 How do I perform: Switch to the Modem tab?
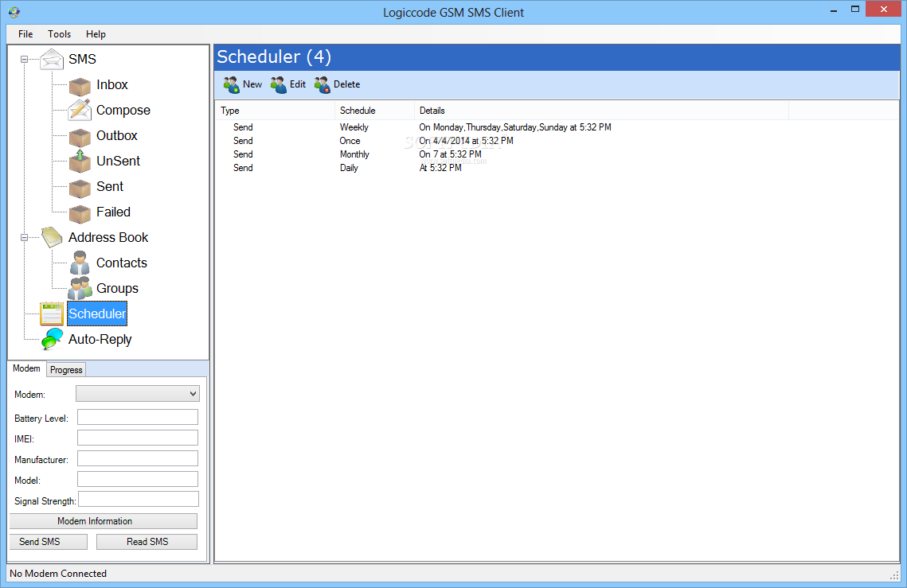pos(26,368)
